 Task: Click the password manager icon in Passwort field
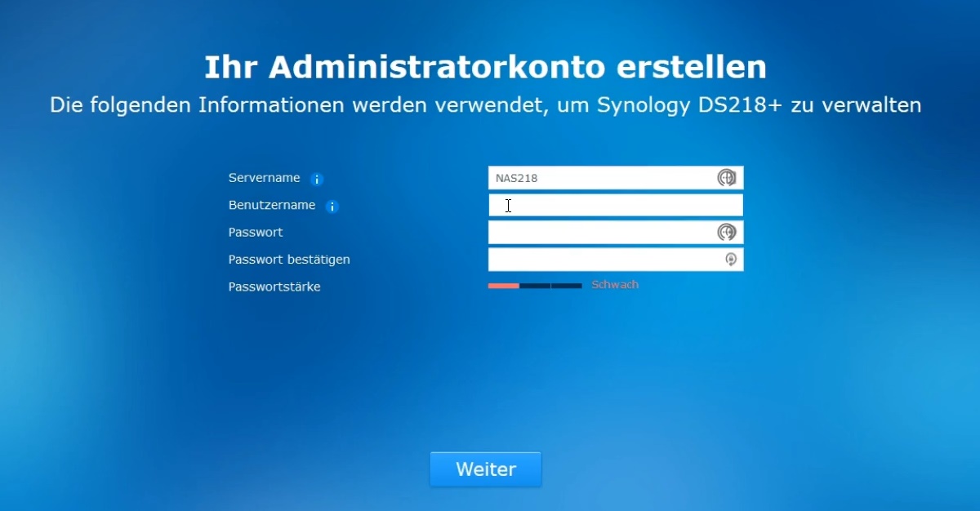point(727,233)
